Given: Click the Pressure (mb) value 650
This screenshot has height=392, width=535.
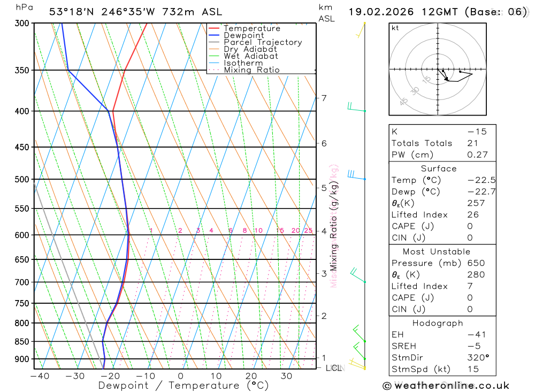Looking at the screenshot, I should [x=476, y=263].
